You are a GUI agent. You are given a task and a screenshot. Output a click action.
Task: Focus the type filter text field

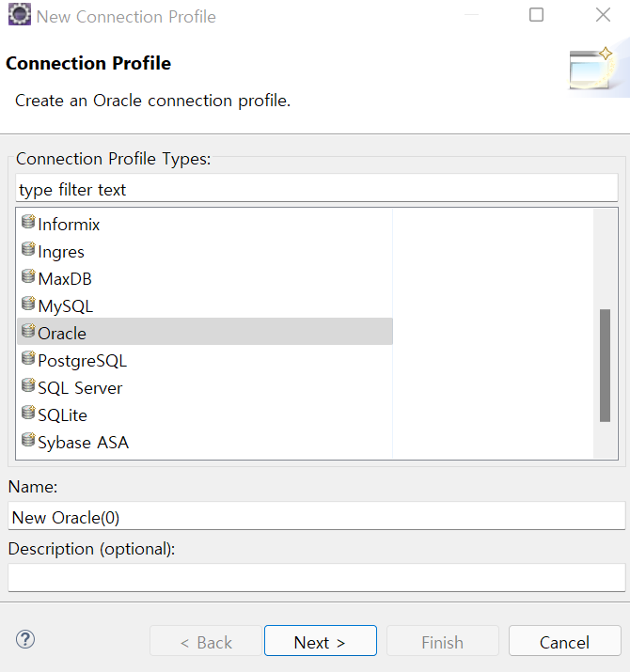[x=317, y=188]
